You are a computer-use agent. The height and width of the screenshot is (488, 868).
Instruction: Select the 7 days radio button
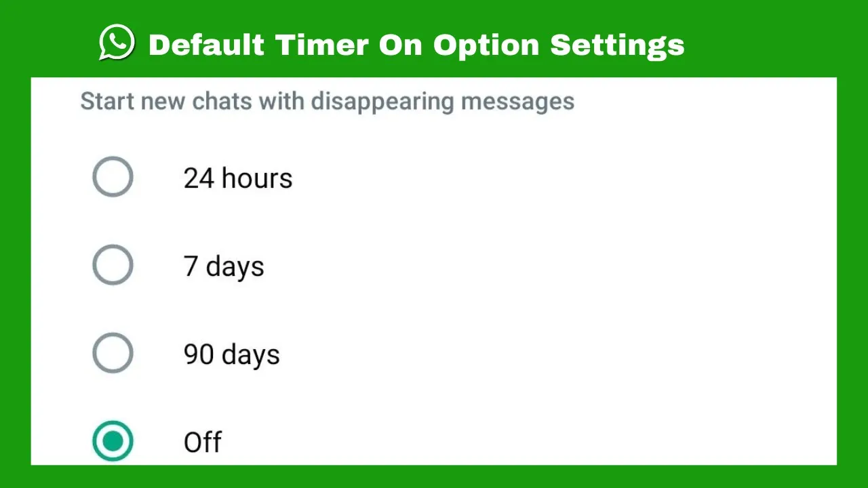tap(113, 265)
